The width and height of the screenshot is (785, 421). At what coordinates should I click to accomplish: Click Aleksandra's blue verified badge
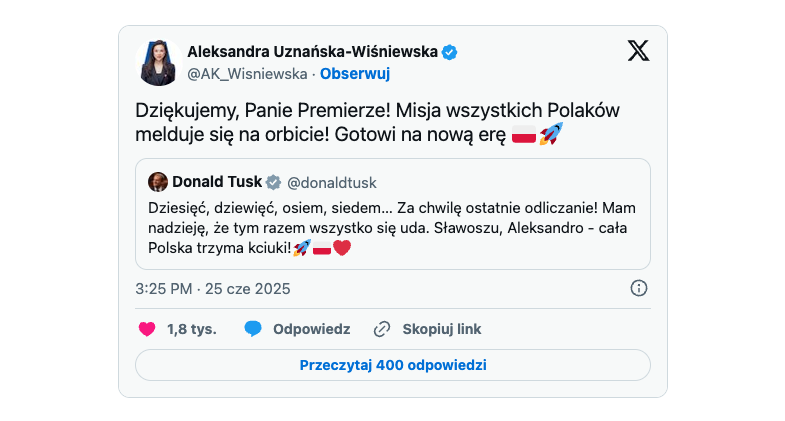pos(451,52)
